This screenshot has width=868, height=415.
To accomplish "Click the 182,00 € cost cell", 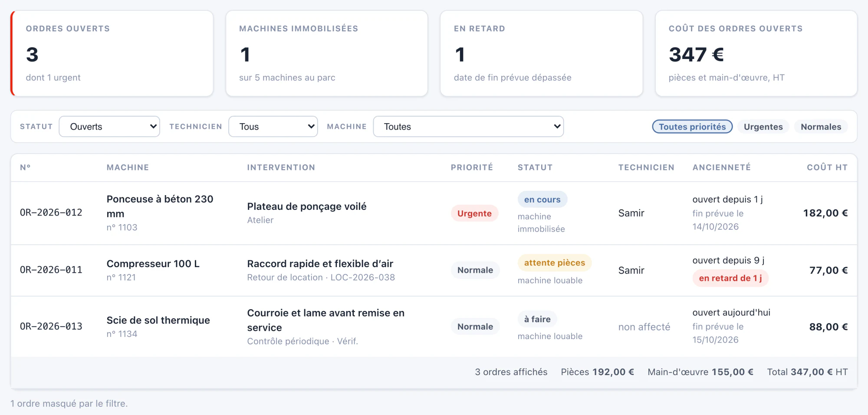I will [x=825, y=213].
